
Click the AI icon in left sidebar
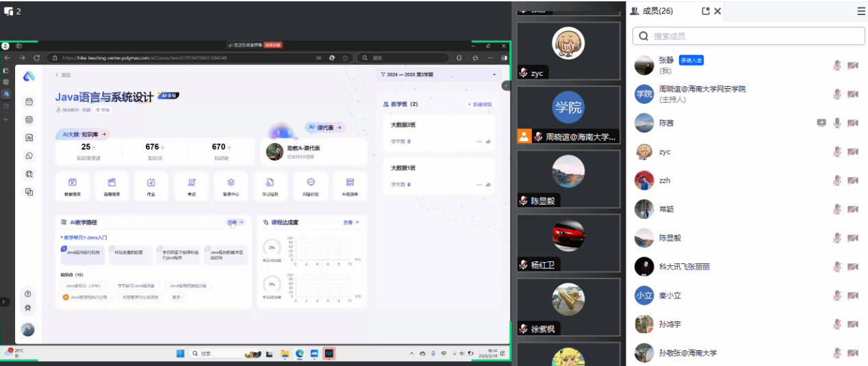[29, 138]
